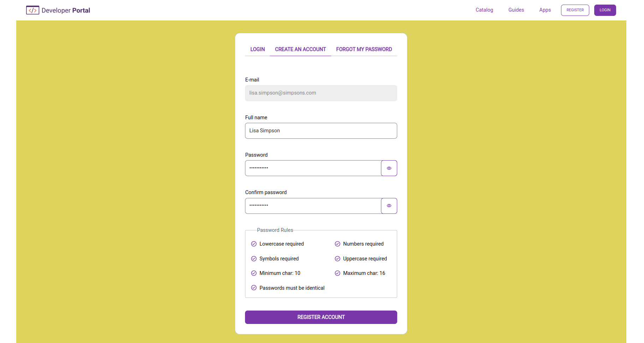Select the CREATE AN ACCOUNT tab

300,49
